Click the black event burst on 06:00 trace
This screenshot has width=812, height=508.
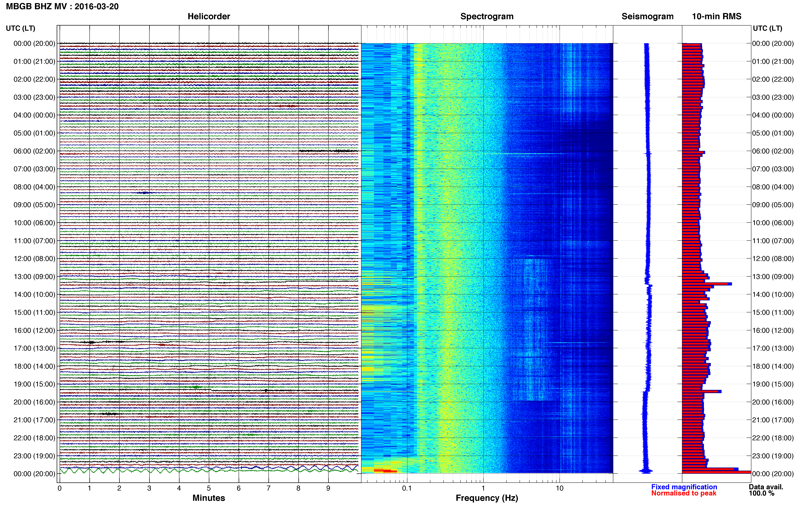pos(328,151)
